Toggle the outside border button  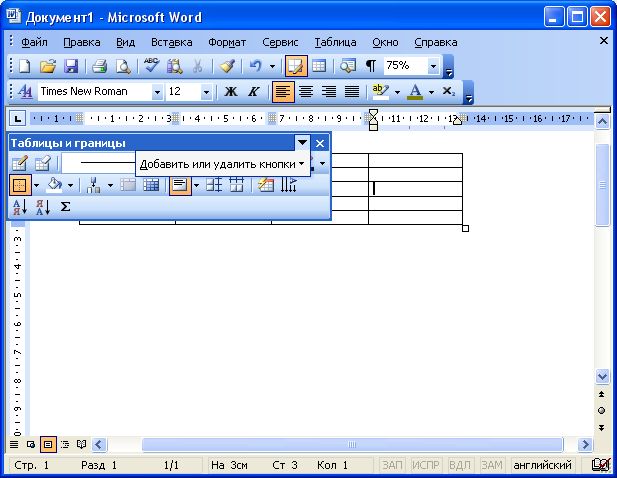(x=20, y=185)
